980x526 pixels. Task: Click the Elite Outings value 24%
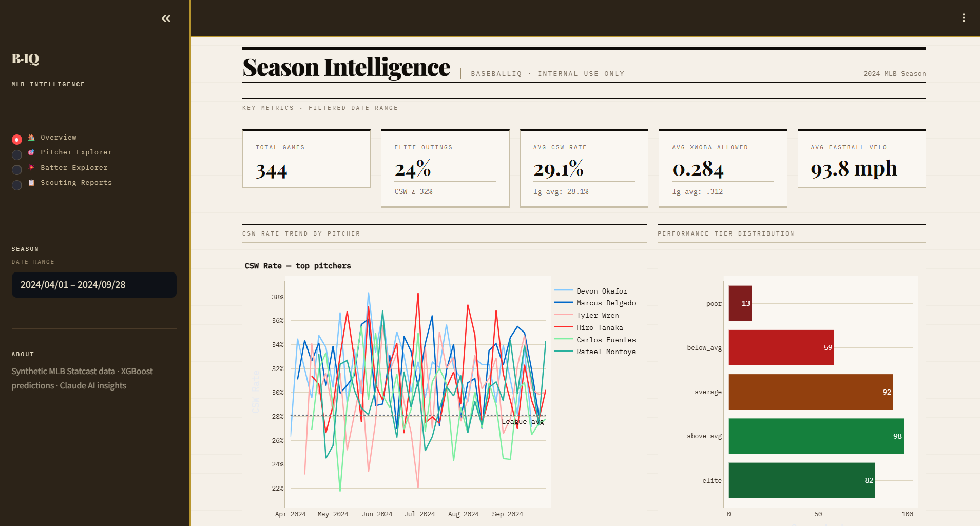413,168
